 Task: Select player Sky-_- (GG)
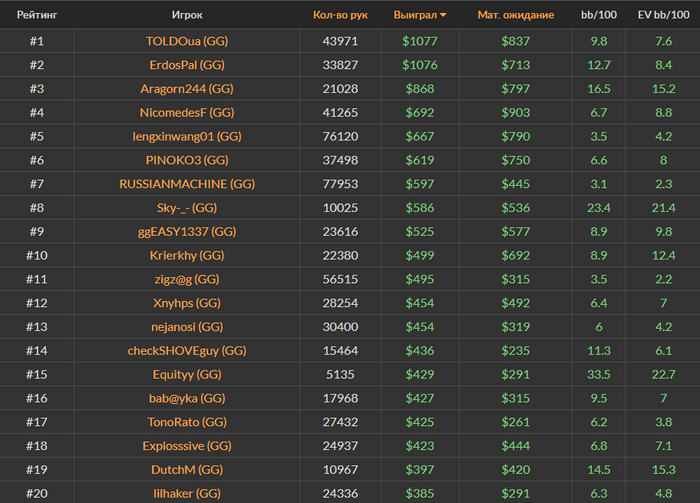(x=187, y=208)
